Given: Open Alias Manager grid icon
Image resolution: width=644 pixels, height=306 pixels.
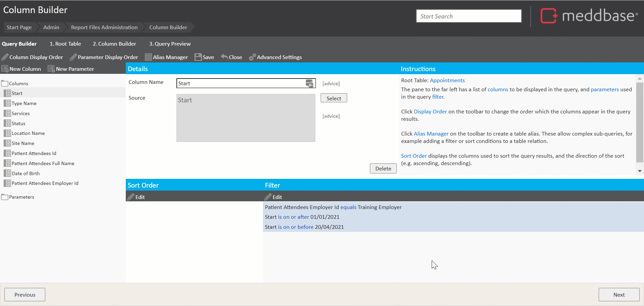Looking at the screenshot, I should pyautogui.click(x=148, y=57).
